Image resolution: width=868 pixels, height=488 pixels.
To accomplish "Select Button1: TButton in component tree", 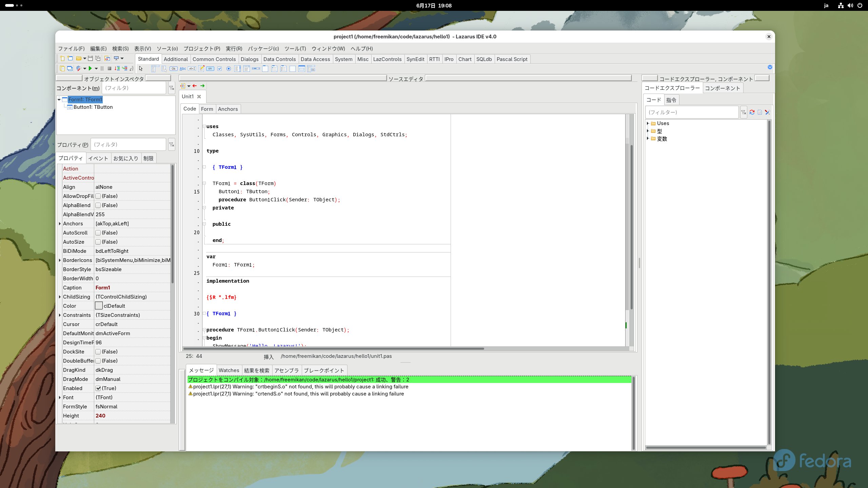I will click(93, 107).
